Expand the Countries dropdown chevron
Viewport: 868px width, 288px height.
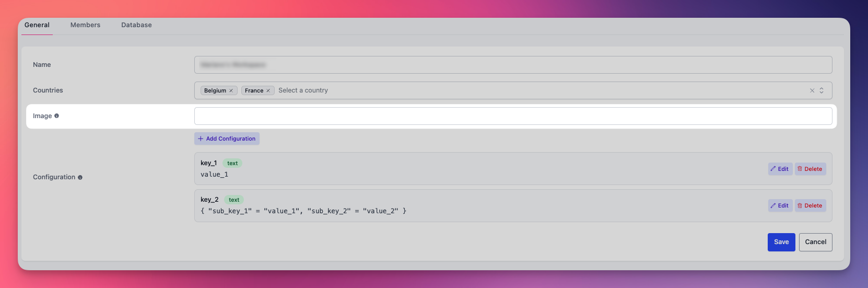(822, 90)
